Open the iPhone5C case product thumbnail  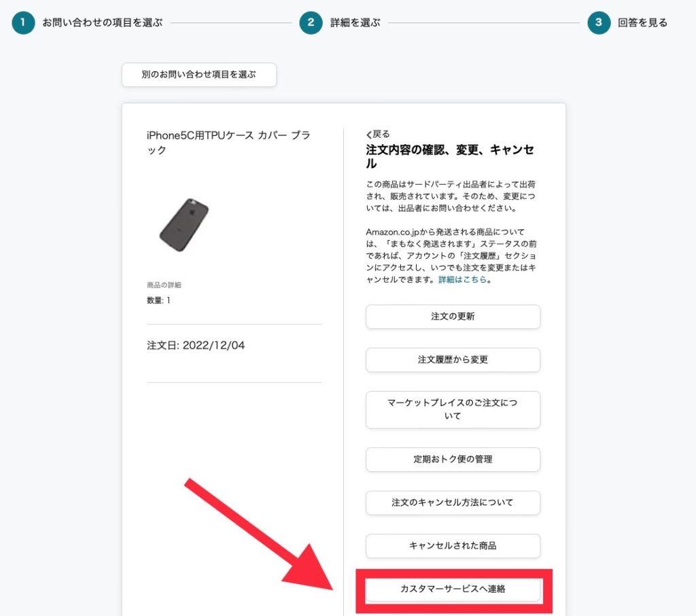[x=184, y=225]
